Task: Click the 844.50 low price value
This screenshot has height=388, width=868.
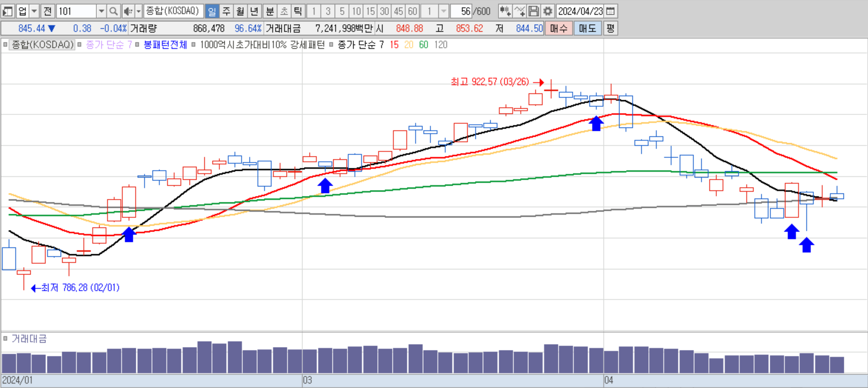Action: click(529, 29)
